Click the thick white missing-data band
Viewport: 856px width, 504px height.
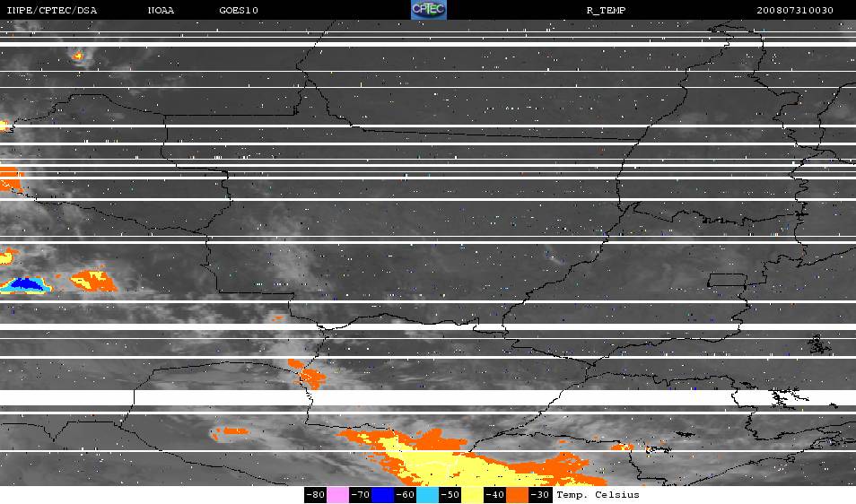click(x=428, y=397)
